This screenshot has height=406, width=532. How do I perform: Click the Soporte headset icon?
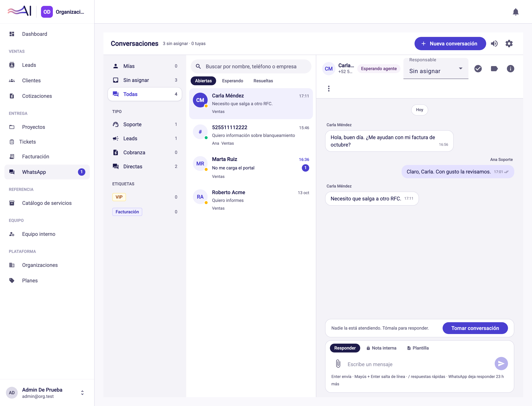tap(116, 124)
